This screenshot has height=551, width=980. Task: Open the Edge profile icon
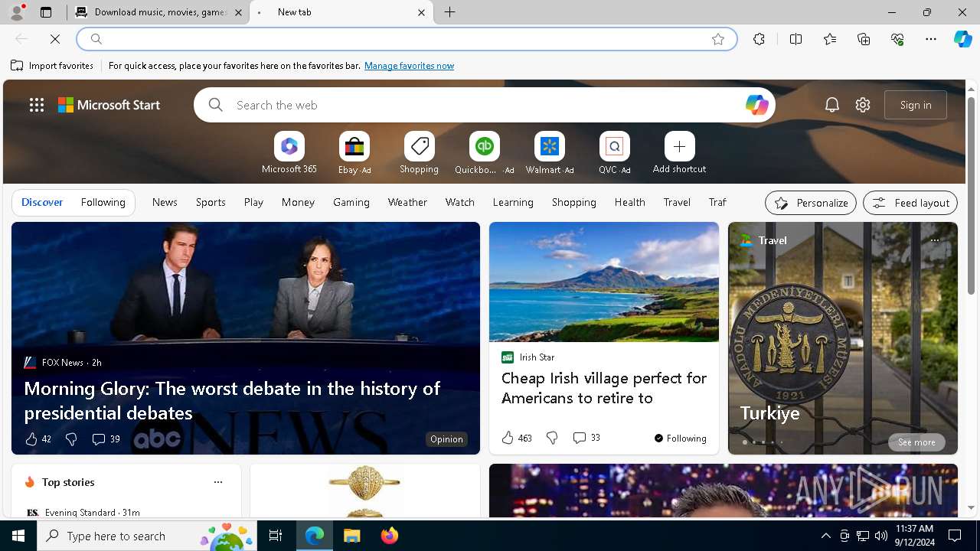(16, 12)
